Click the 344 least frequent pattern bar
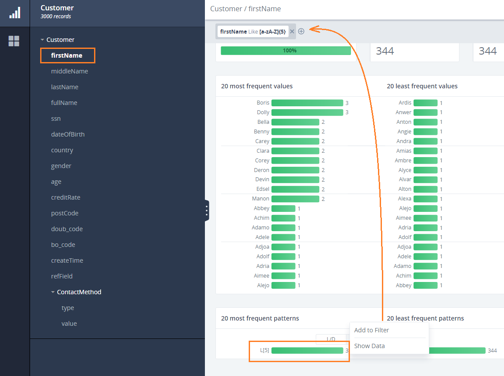504x376 pixels. pyautogui.click(x=457, y=350)
